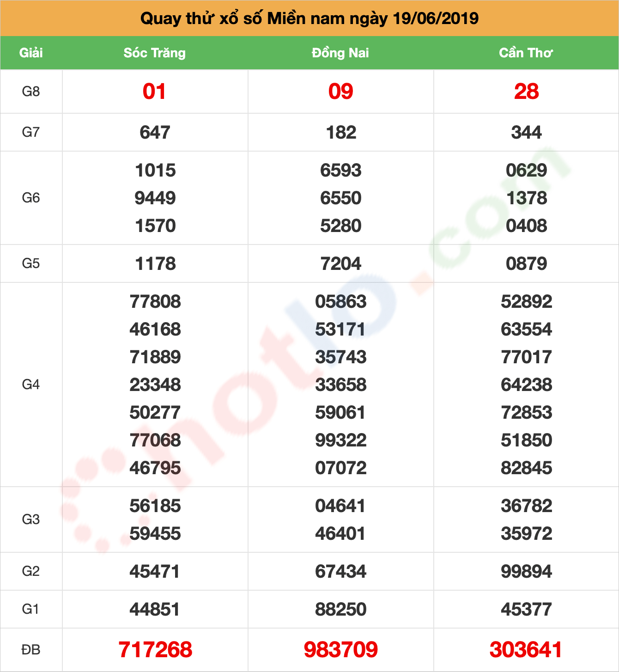Select G4 number 59061

(x=340, y=413)
